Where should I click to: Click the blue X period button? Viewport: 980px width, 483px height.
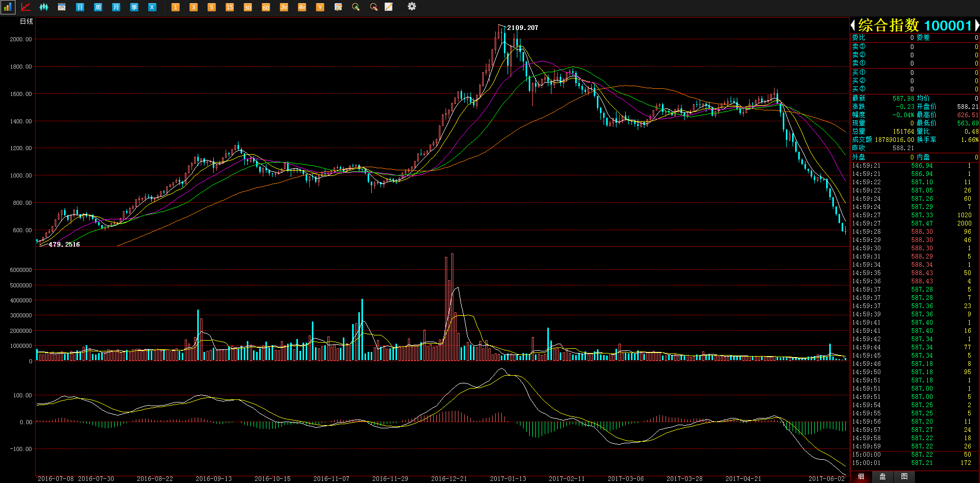[x=152, y=7]
